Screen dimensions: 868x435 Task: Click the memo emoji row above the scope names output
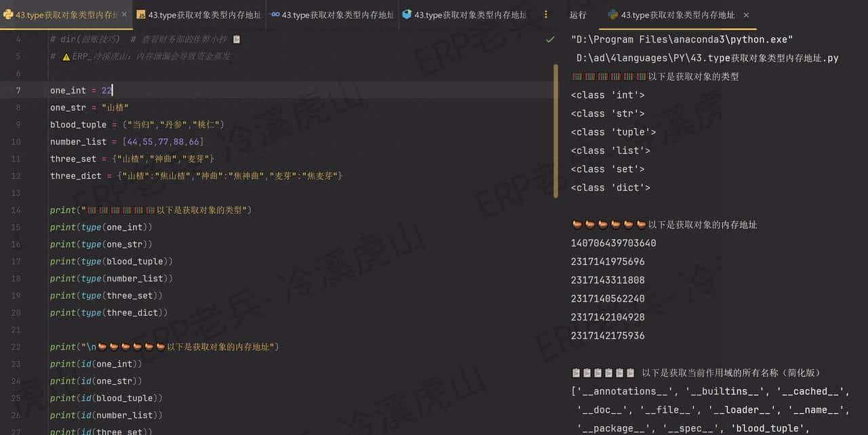tap(604, 372)
